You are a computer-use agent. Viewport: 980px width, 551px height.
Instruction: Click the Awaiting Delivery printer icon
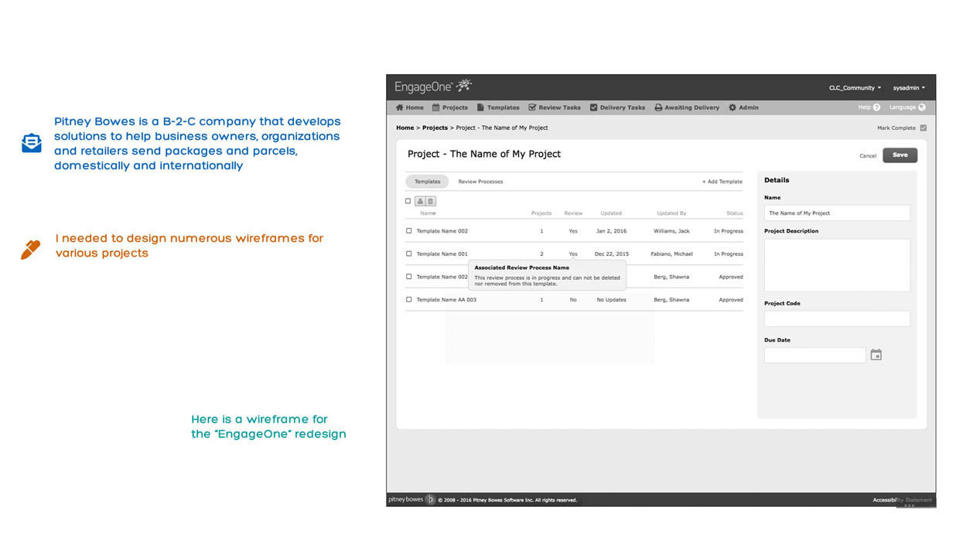[x=658, y=107]
